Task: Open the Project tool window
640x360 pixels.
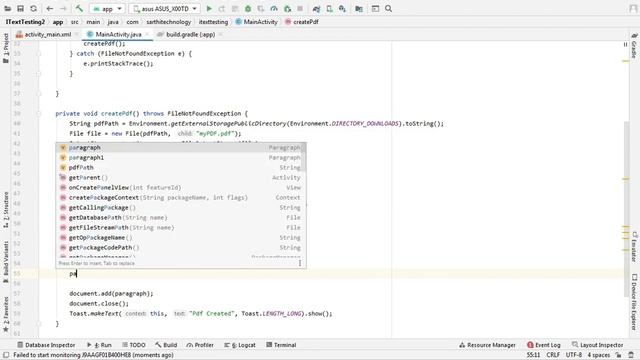Action: (x=6, y=48)
